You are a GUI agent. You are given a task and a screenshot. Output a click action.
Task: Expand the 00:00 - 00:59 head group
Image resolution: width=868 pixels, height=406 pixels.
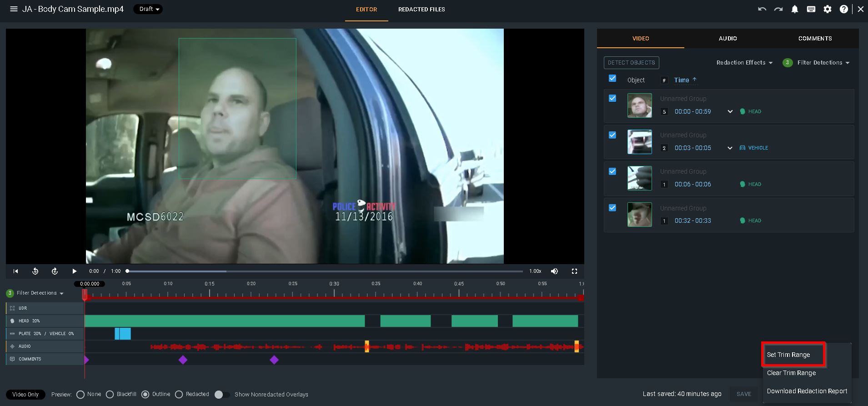(x=730, y=111)
